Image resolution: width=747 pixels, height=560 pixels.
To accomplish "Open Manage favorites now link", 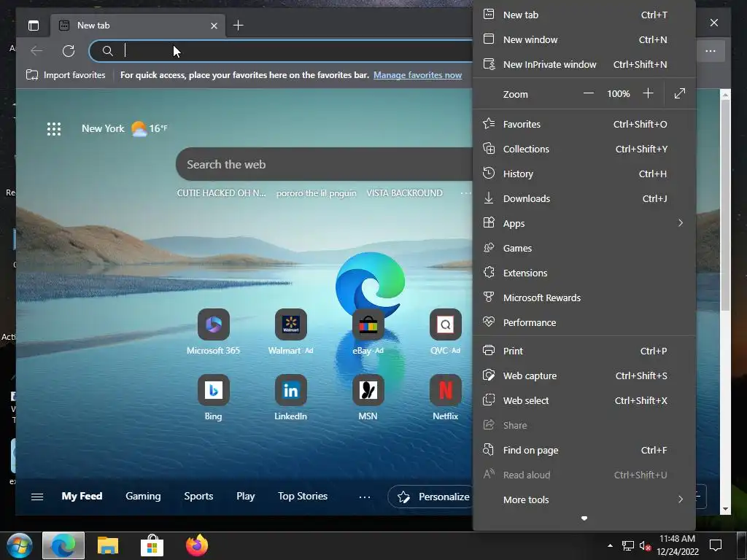I will tap(417, 75).
